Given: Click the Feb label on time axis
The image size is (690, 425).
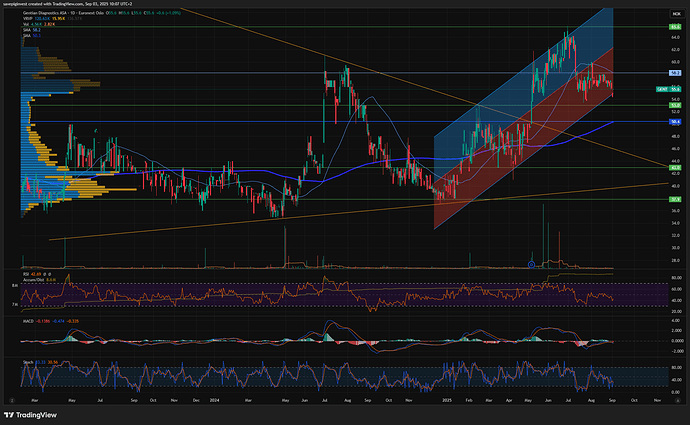Looking at the screenshot, I should (469, 400).
